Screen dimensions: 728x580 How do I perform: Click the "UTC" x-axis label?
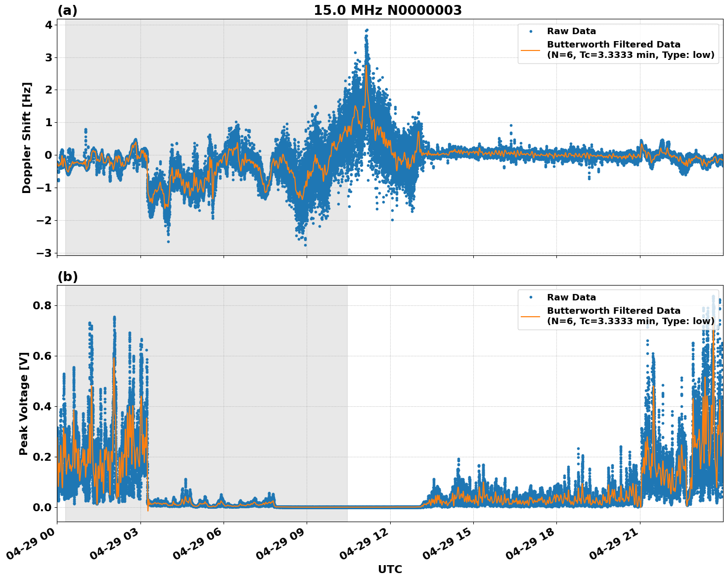click(x=390, y=569)
